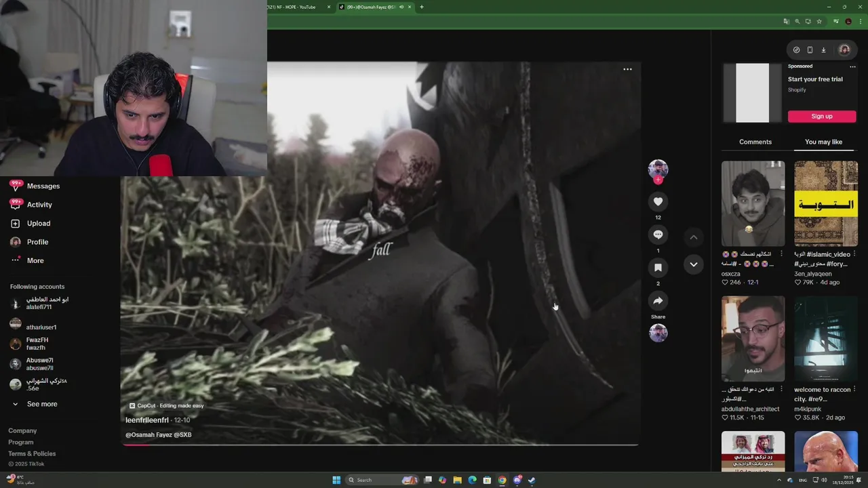Click the browser zoom magnifier icon
This screenshot has width=868, height=488.
tap(797, 22)
